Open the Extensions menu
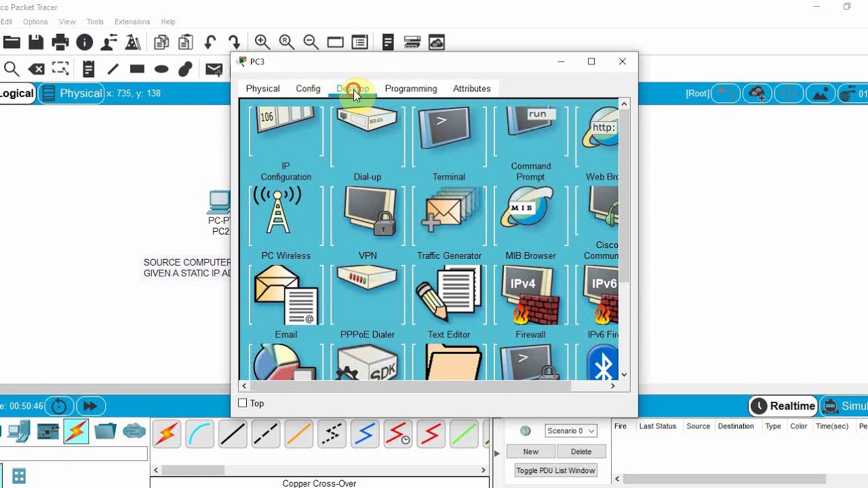 [x=132, y=22]
